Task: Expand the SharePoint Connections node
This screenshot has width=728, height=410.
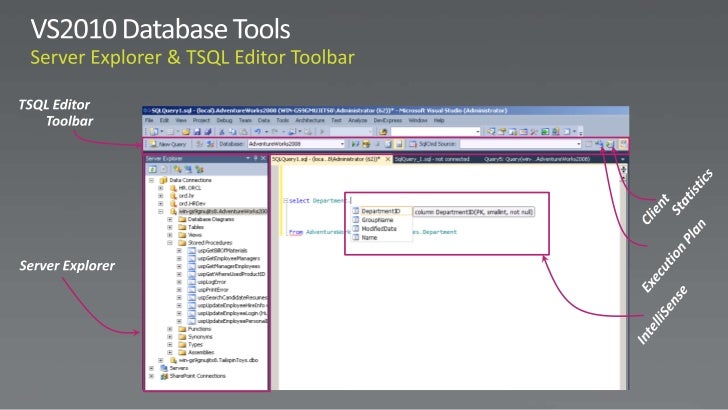Action: point(151,376)
